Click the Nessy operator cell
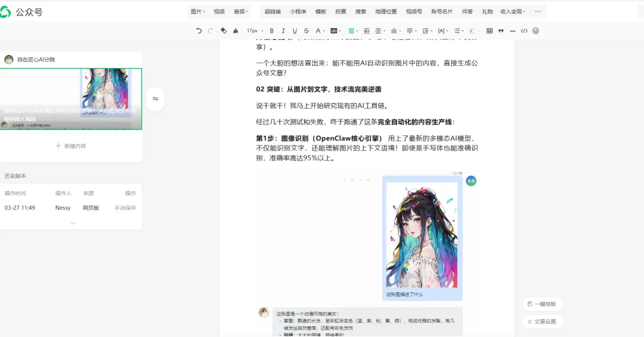 63,208
